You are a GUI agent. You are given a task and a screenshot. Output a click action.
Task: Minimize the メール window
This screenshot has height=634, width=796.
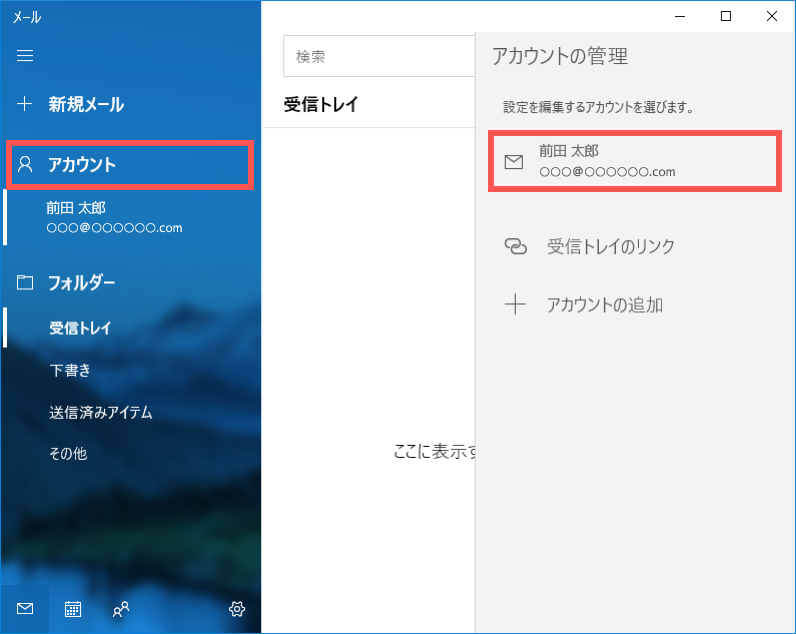click(x=680, y=16)
